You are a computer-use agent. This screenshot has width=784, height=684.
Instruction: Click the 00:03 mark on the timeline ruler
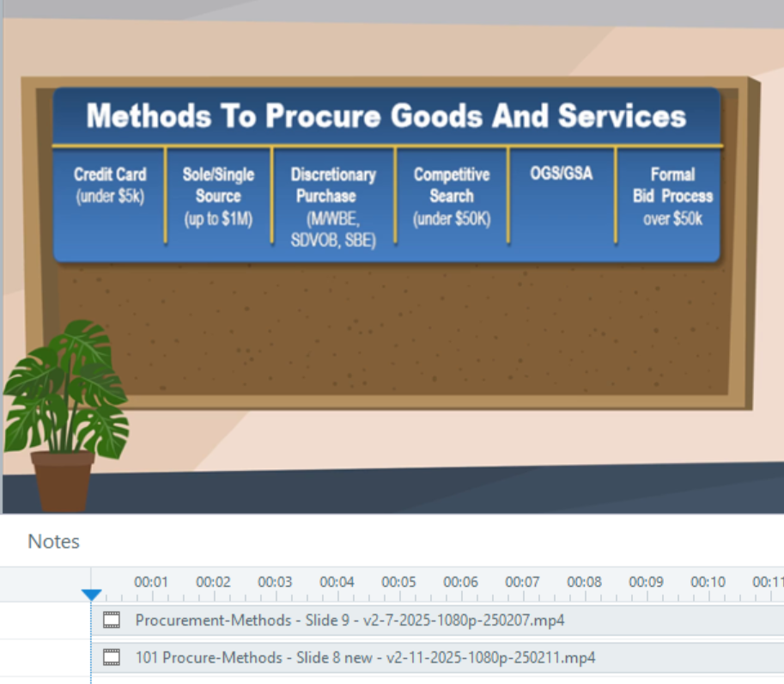[x=275, y=582]
